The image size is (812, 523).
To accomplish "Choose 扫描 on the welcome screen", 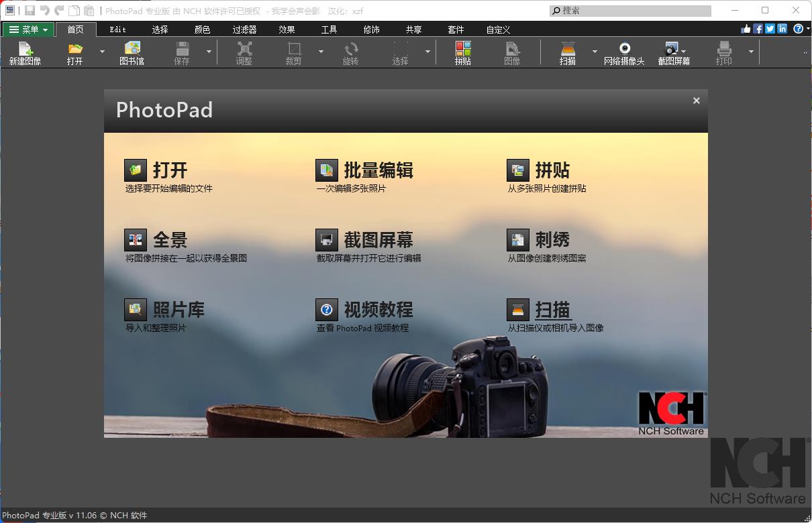I will tap(539, 310).
